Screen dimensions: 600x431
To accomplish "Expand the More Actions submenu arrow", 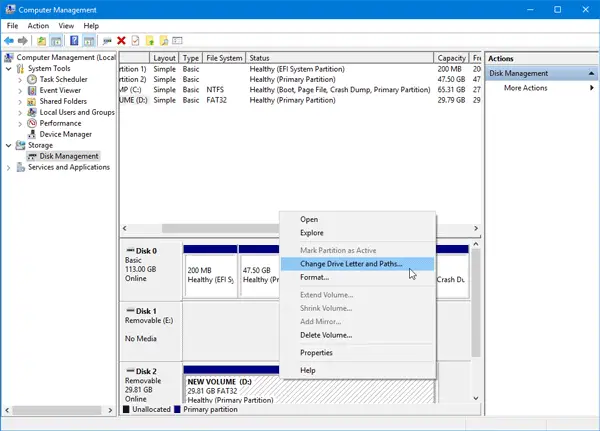I will [592, 88].
